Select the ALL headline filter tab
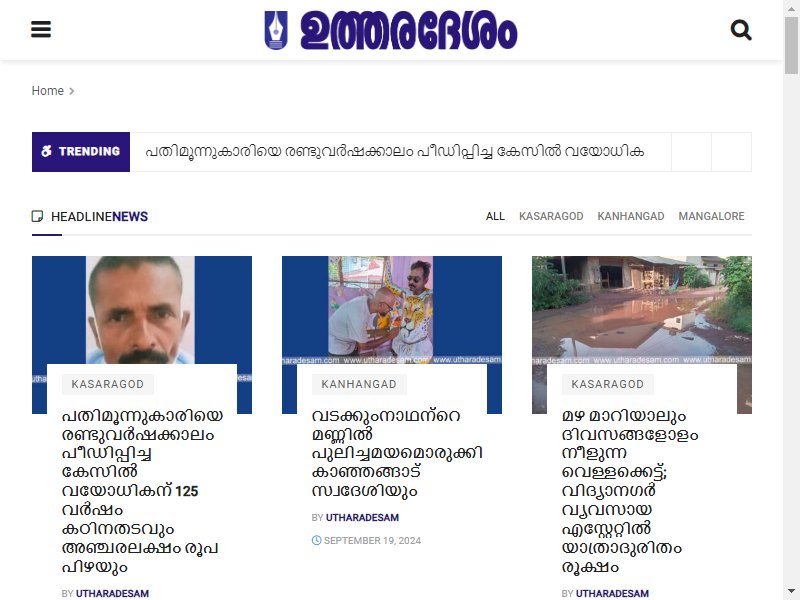The image size is (800, 600). [x=495, y=216]
